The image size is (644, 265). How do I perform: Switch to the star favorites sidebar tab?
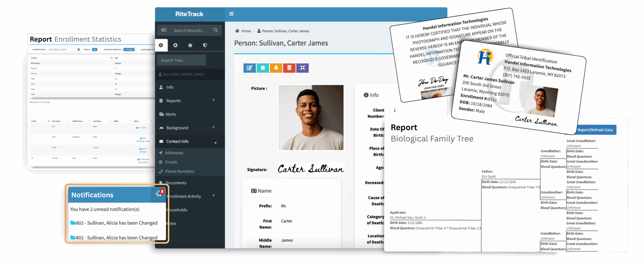click(x=190, y=45)
